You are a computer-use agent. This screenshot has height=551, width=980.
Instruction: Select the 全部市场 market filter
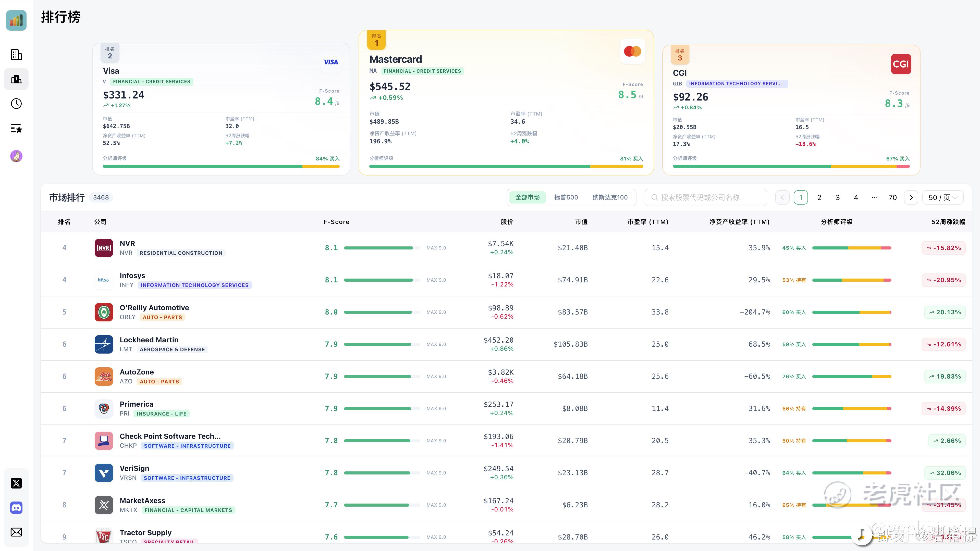(x=527, y=197)
